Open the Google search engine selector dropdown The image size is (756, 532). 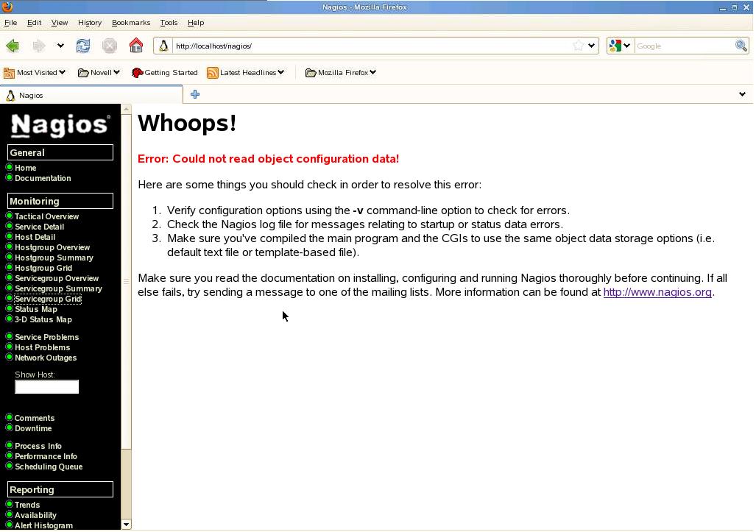pyautogui.click(x=619, y=46)
